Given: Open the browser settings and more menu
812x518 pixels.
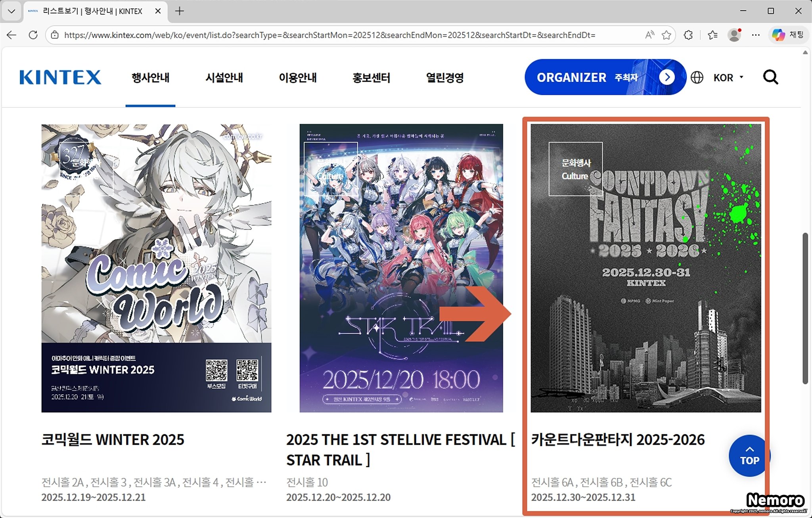Looking at the screenshot, I should click(x=756, y=35).
